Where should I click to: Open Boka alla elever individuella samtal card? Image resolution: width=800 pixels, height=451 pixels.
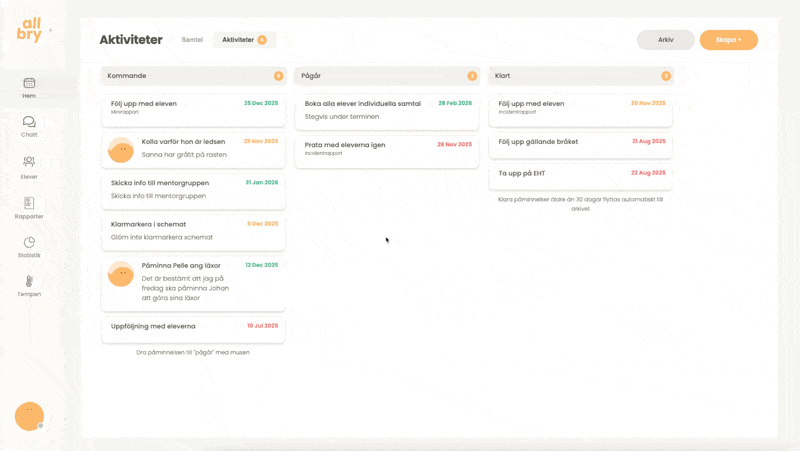[x=387, y=110]
